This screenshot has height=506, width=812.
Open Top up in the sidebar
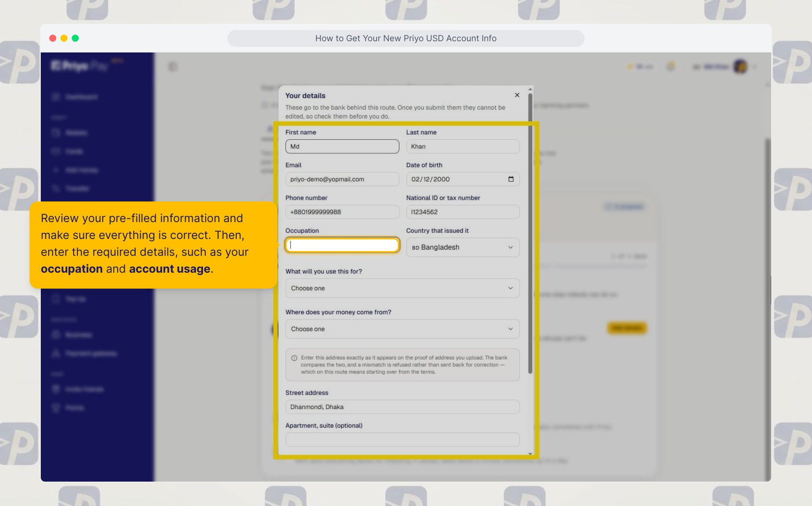pyautogui.click(x=69, y=299)
